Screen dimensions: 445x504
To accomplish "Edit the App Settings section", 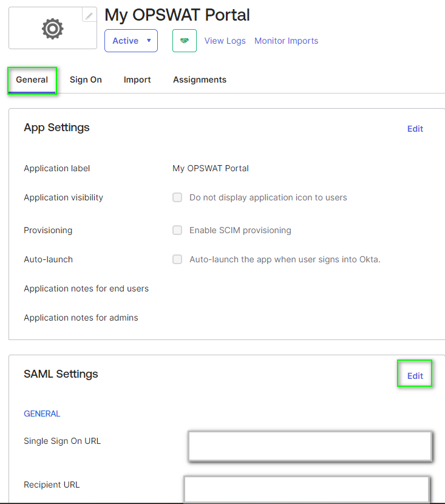I will tap(415, 129).
